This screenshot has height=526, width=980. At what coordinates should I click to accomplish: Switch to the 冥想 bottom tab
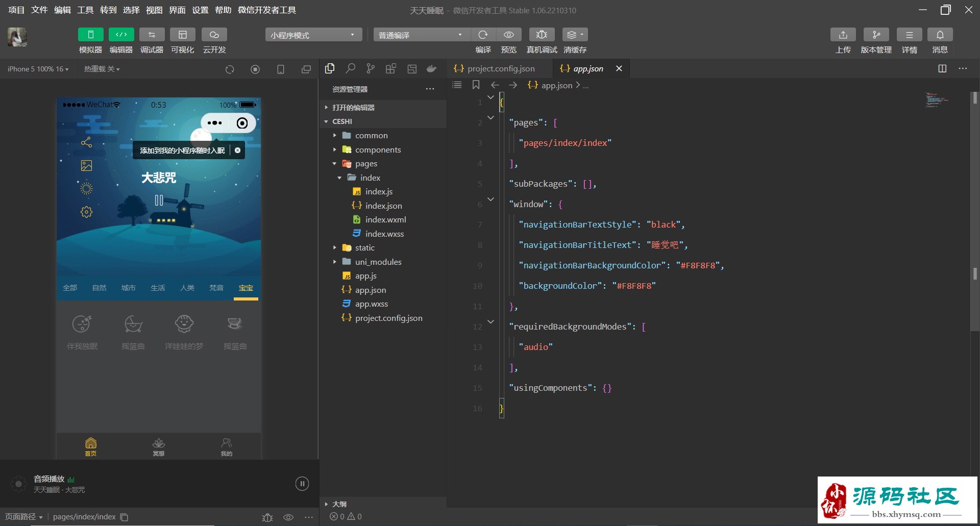(159, 446)
